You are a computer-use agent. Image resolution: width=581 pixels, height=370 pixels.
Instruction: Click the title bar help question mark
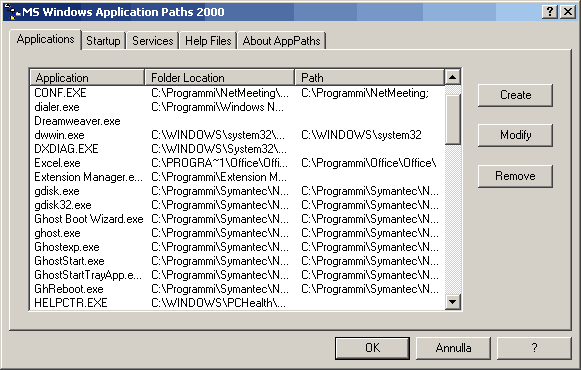(x=550, y=12)
